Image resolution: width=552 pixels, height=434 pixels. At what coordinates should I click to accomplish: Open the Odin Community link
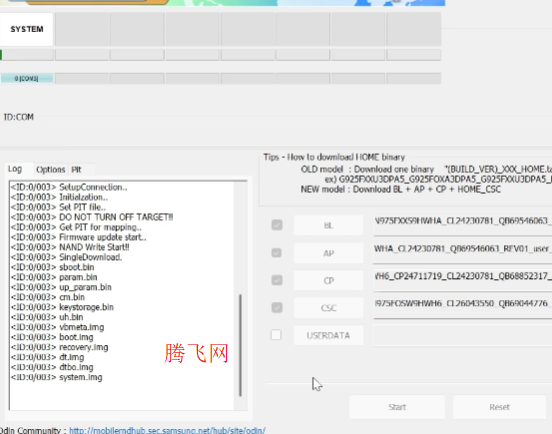coord(167,430)
